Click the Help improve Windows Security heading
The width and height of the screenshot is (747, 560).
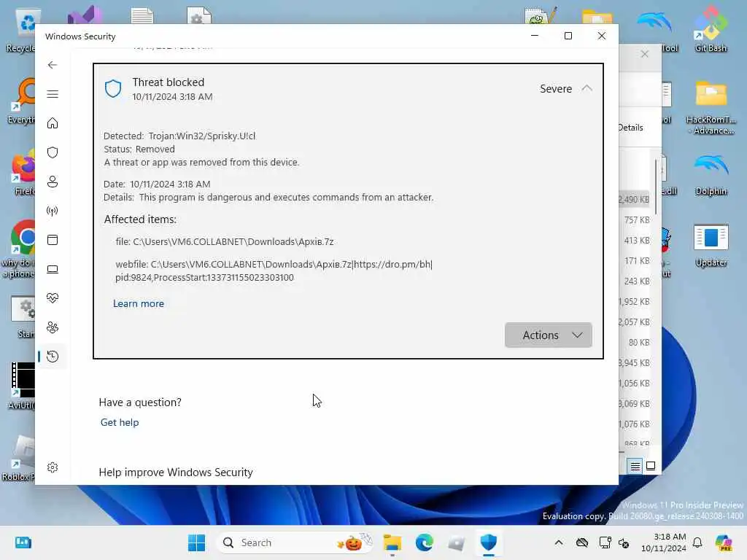[x=176, y=472]
